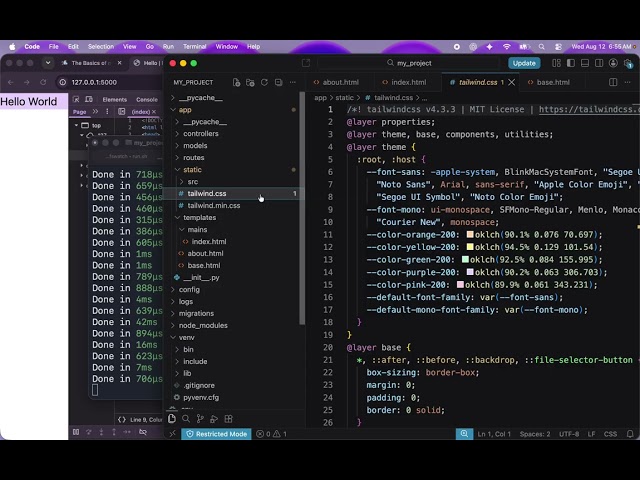Screen dimensions: 640x480
Task: Toggle the bottom panel visibility
Action: click(x=585, y=63)
